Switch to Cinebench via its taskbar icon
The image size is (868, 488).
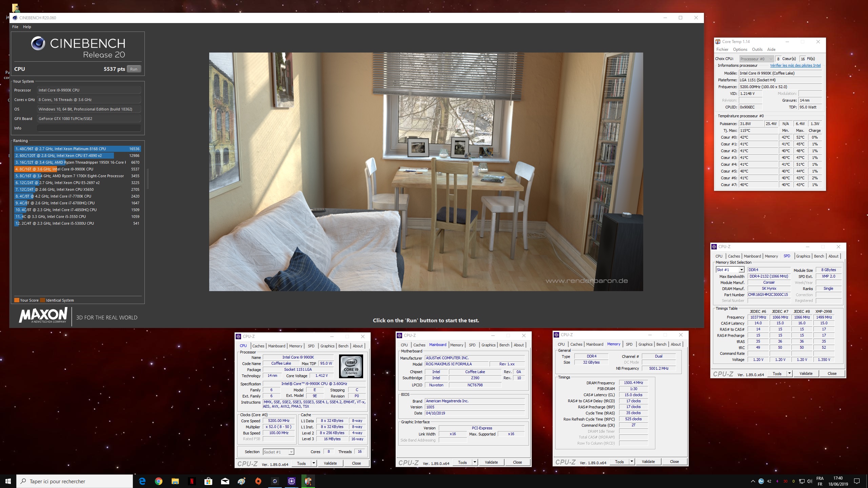click(x=275, y=481)
